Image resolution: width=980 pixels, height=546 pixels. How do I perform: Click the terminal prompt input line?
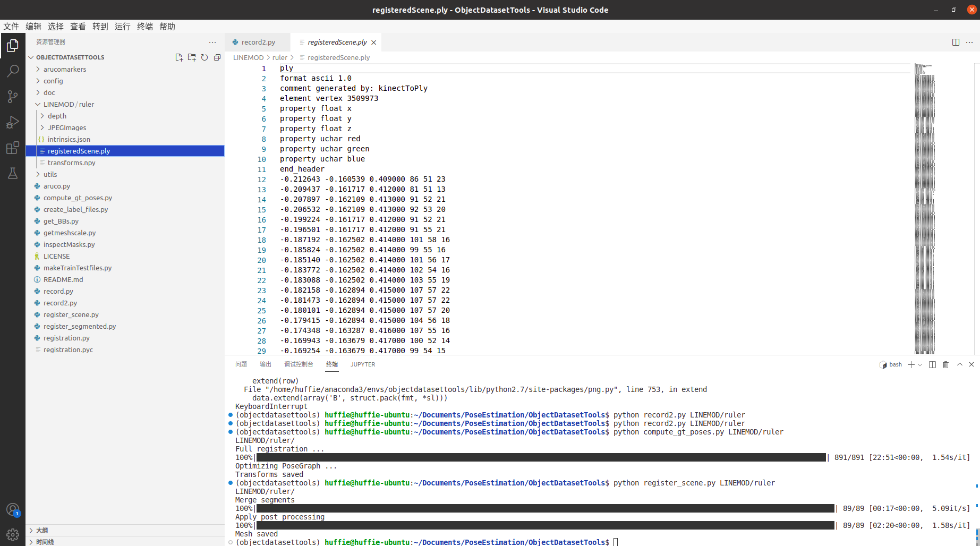(616, 542)
